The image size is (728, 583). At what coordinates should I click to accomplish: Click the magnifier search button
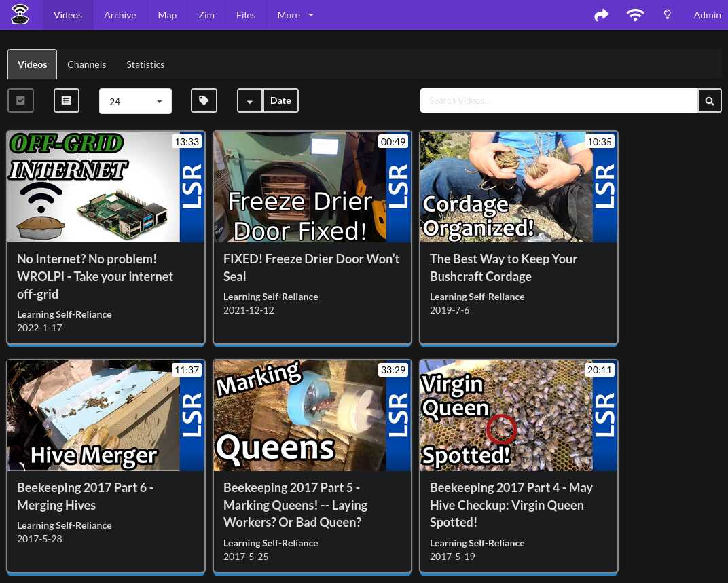tap(710, 101)
